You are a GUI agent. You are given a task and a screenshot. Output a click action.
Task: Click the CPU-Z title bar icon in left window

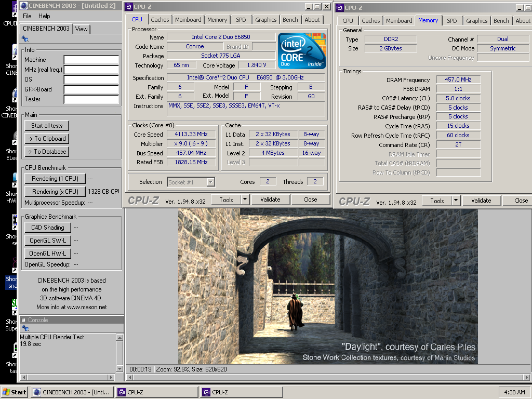click(x=129, y=6)
